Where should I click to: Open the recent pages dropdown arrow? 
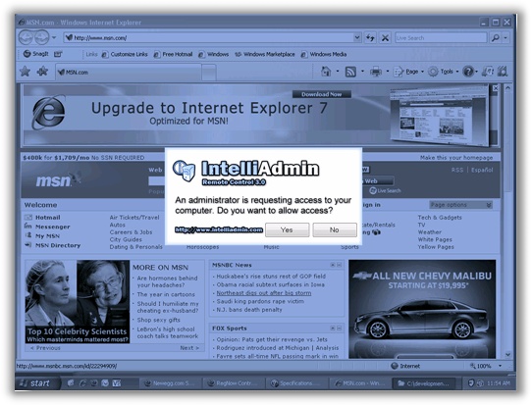click(x=54, y=37)
